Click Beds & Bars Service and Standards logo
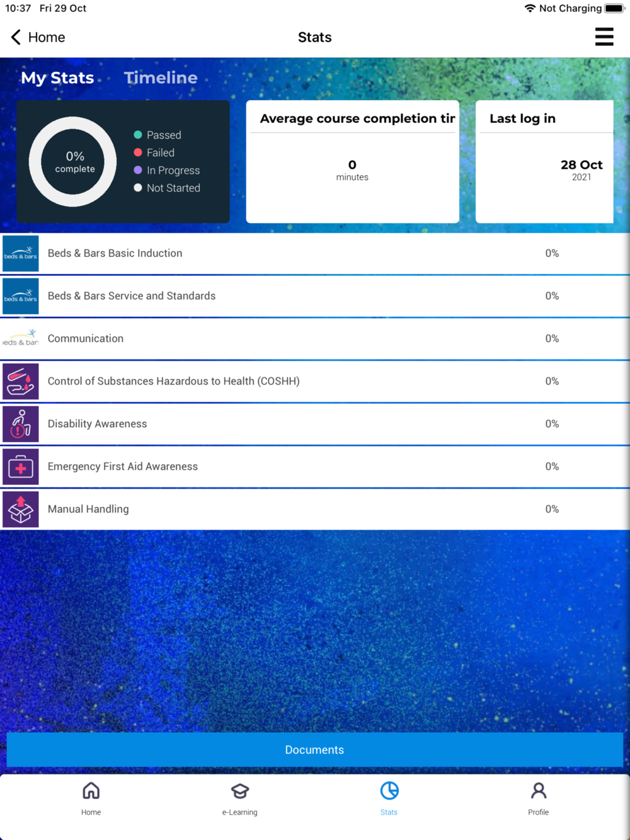This screenshot has width=630, height=840. pyautogui.click(x=21, y=296)
